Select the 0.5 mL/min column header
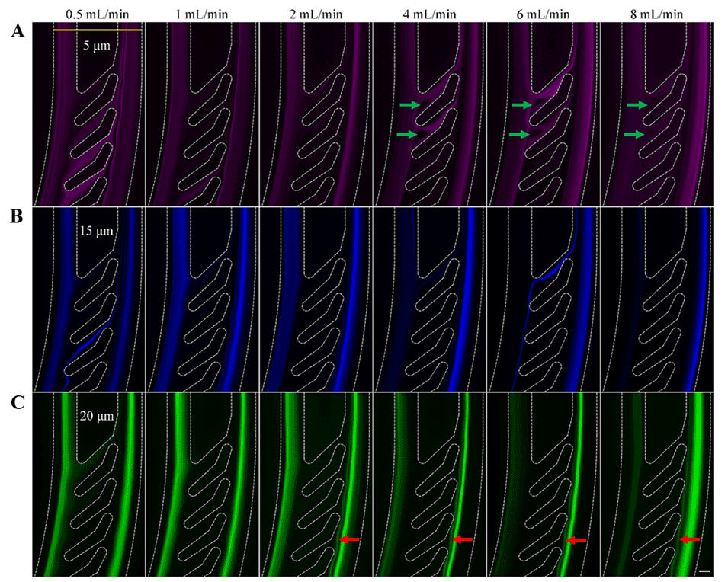728x582 pixels. (x=91, y=14)
